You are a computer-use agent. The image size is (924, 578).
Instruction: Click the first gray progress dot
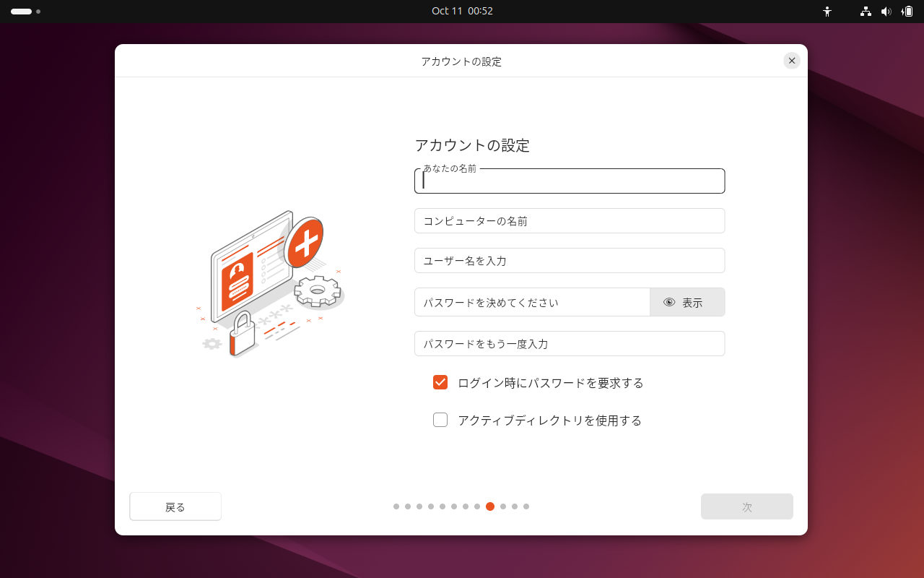tap(396, 506)
